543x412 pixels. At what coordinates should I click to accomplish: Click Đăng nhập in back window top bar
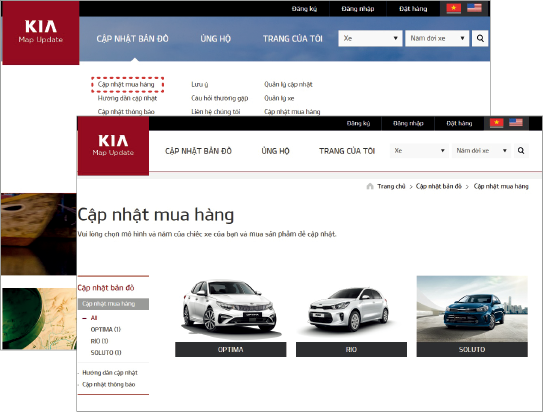(358, 9)
